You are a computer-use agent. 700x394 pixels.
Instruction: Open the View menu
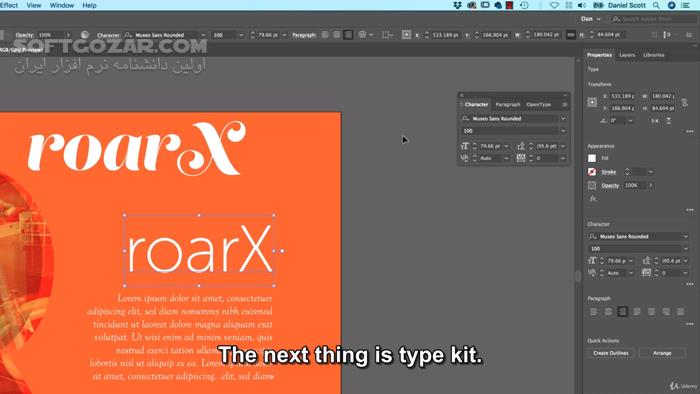34,5
